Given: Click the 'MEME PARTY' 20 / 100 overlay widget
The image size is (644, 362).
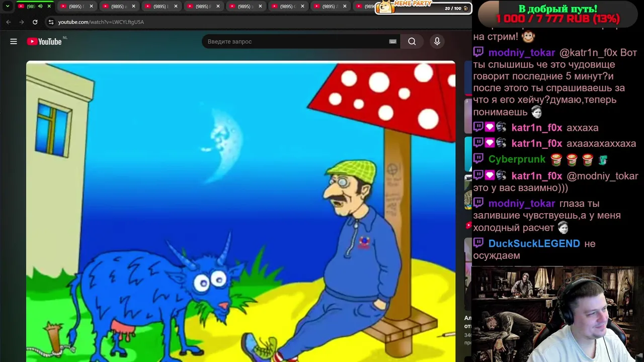Looking at the screenshot, I should point(423,7).
